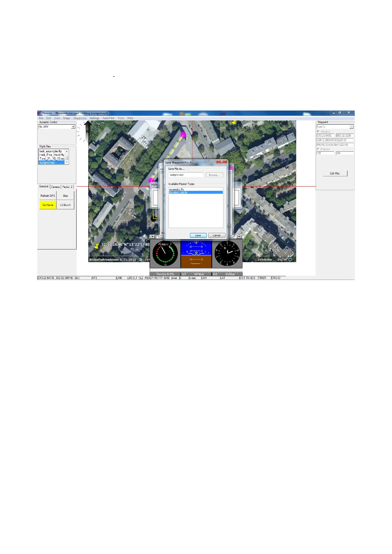
Task: Open the AutoPilot menu
Action: (x=108, y=118)
